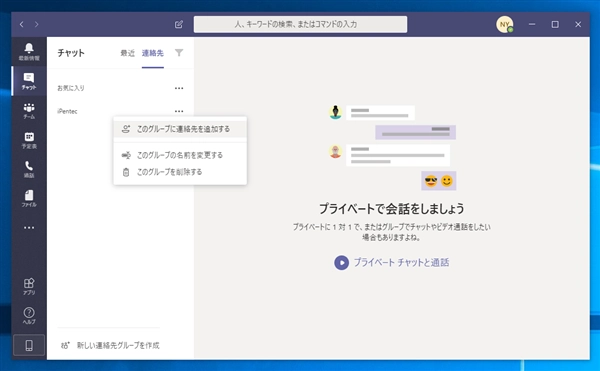Image resolution: width=600 pixels, height=371 pixels.
Task: Select the お気に入り group label
Action: click(x=71, y=88)
